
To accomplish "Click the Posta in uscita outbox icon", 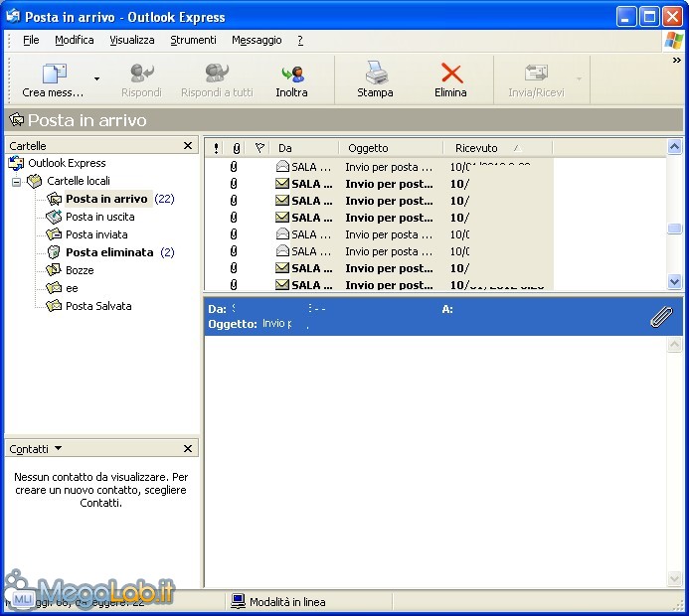I will [x=54, y=217].
